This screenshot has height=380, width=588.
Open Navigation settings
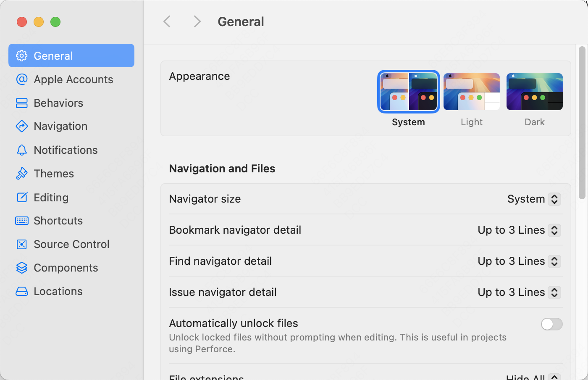click(71, 126)
